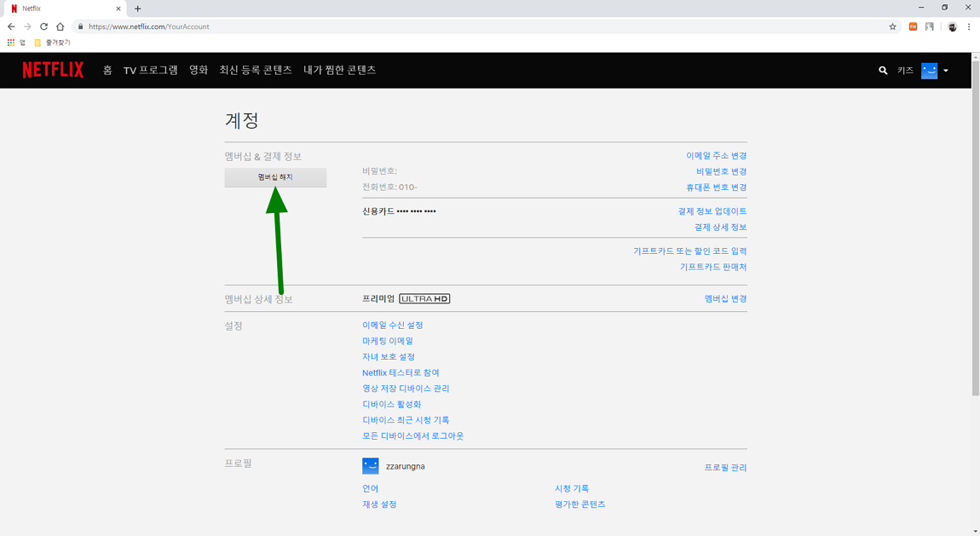Open 영화 menu
Viewport: 980px width, 536px height.
(199, 70)
